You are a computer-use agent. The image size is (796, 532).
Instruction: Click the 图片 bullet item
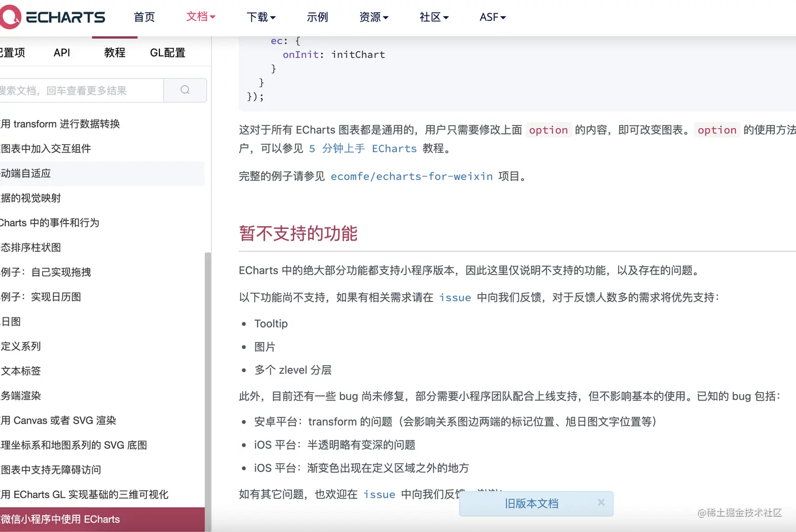265,347
